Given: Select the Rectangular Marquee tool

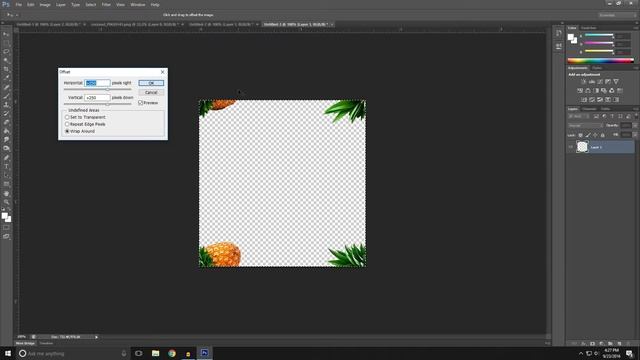Looking at the screenshot, I should pyautogui.click(x=6, y=43).
